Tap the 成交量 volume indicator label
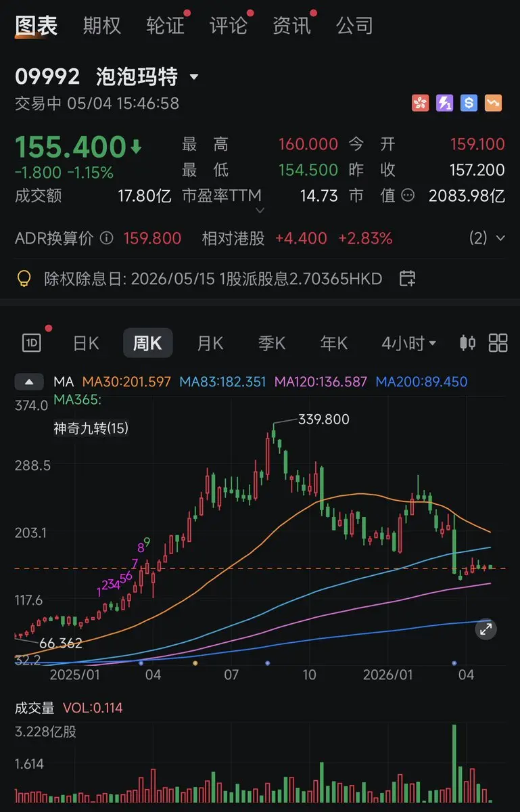This screenshot has height=812, width=520. (x=35, y=708)
